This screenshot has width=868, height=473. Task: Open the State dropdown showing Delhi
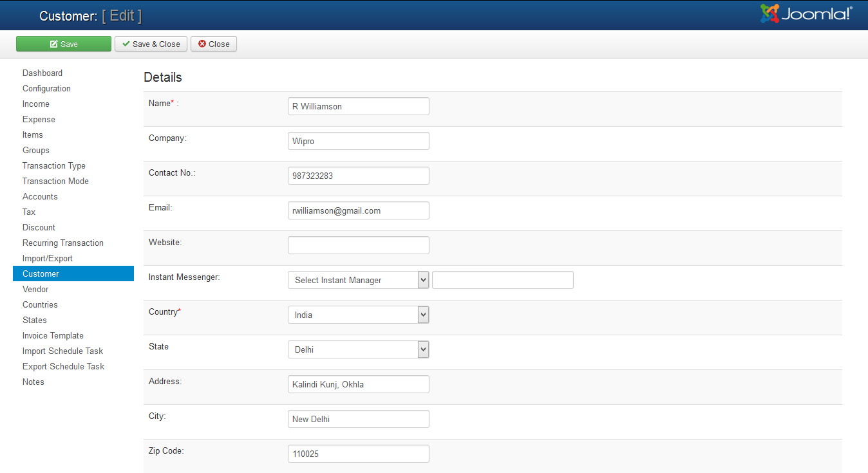[358, 349]
